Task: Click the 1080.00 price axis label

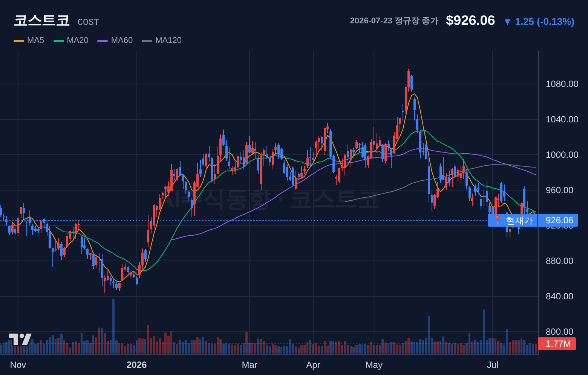Action: click(x=562, y=84)
